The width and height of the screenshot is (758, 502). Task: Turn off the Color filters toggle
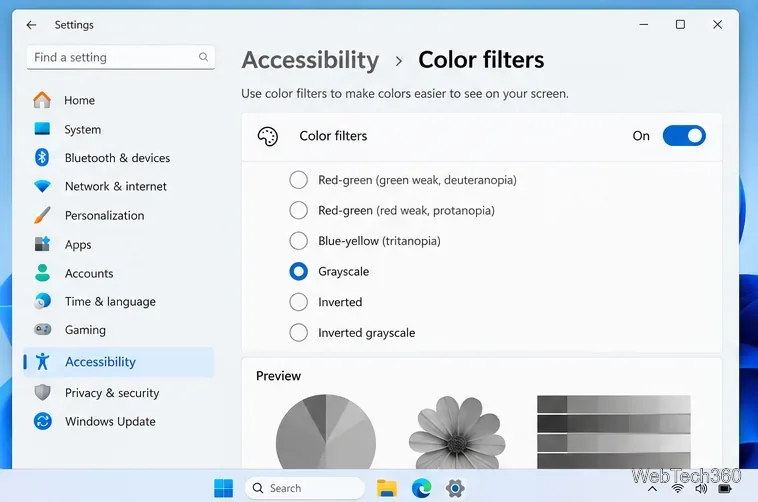(684, 136)
